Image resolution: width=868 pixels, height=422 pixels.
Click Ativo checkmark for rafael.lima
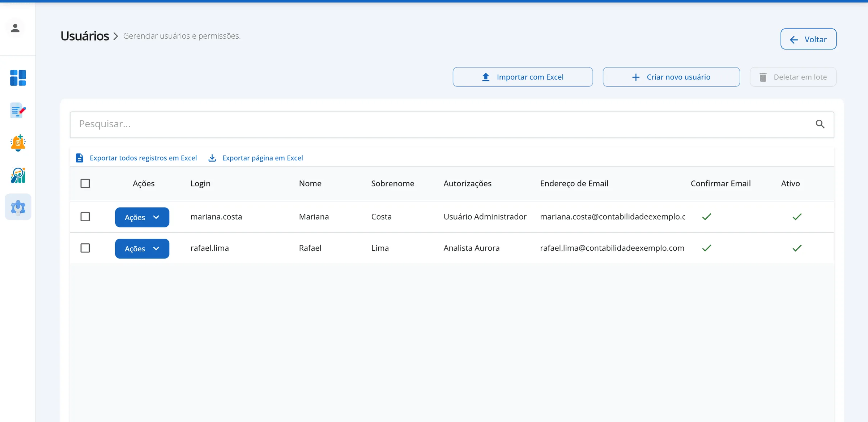797,248
